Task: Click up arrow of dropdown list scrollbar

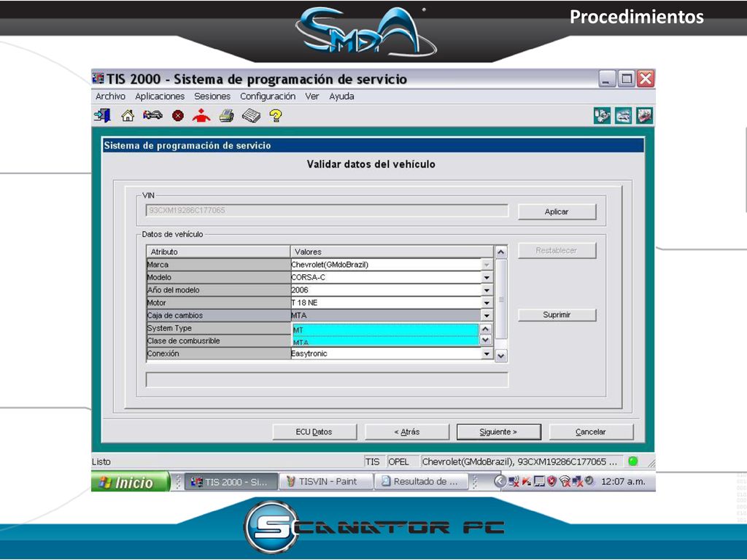Action: pyautogui.click(x=485, y=329)
